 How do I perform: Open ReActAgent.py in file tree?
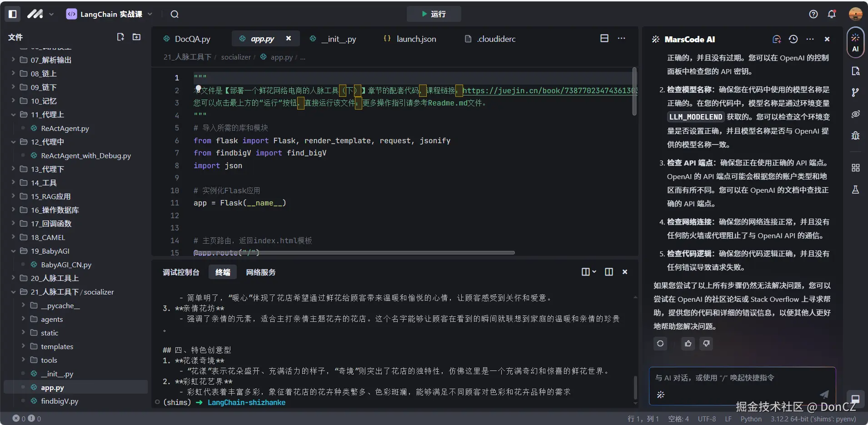click(75, 128)
